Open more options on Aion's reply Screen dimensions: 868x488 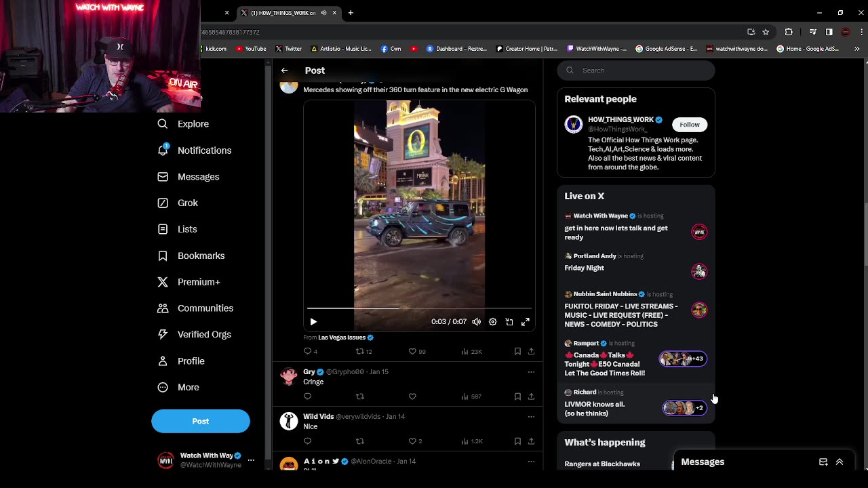531,462
